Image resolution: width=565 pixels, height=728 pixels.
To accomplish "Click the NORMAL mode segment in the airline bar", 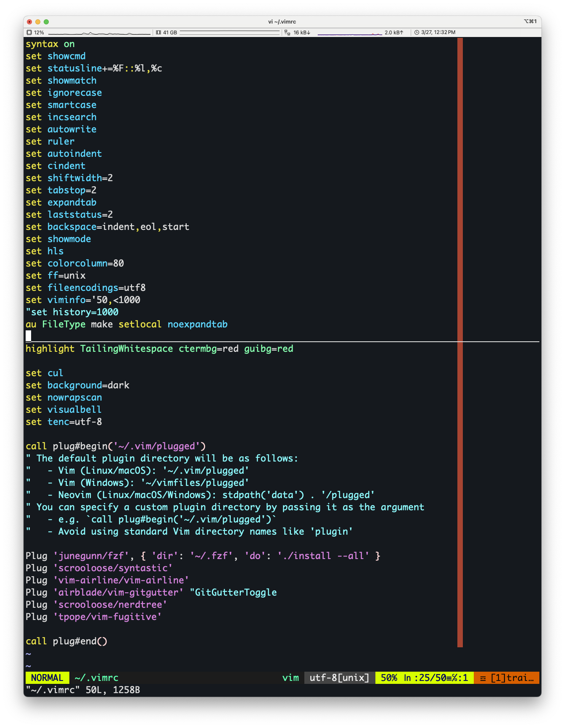I will click(x=47, y=678).
